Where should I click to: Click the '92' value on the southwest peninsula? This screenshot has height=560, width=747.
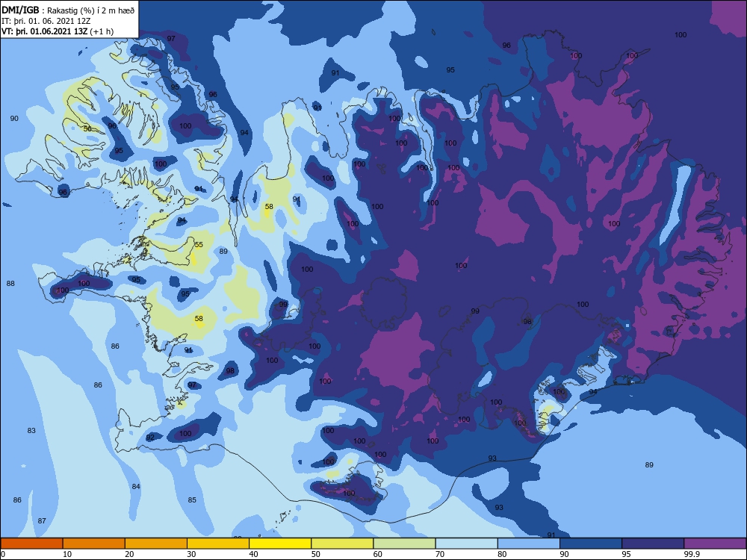pyautogui.click(x=150, y=437)
